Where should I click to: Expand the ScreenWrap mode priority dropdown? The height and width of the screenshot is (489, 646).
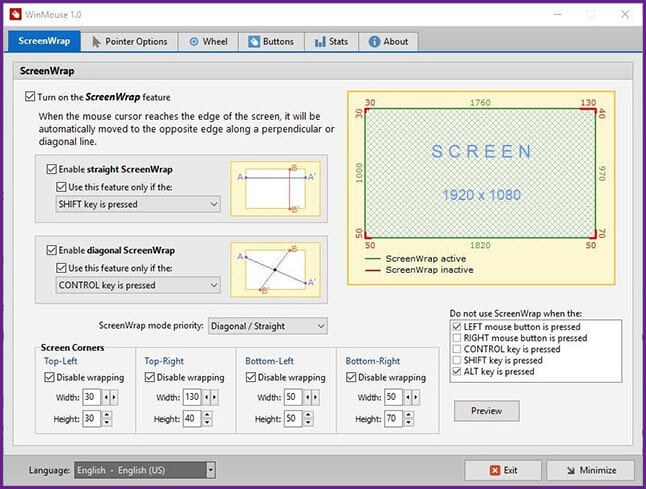tap(267, 325)
